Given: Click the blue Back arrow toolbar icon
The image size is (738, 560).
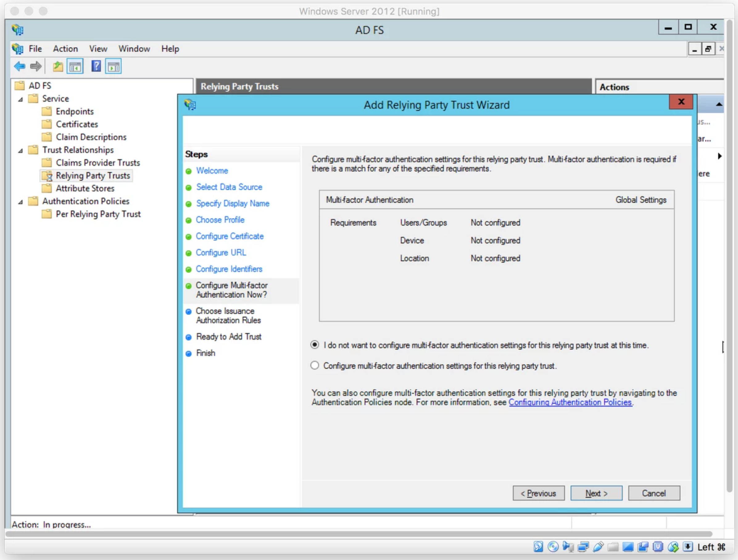Looking at the screenshot, I should click(20, 67).
